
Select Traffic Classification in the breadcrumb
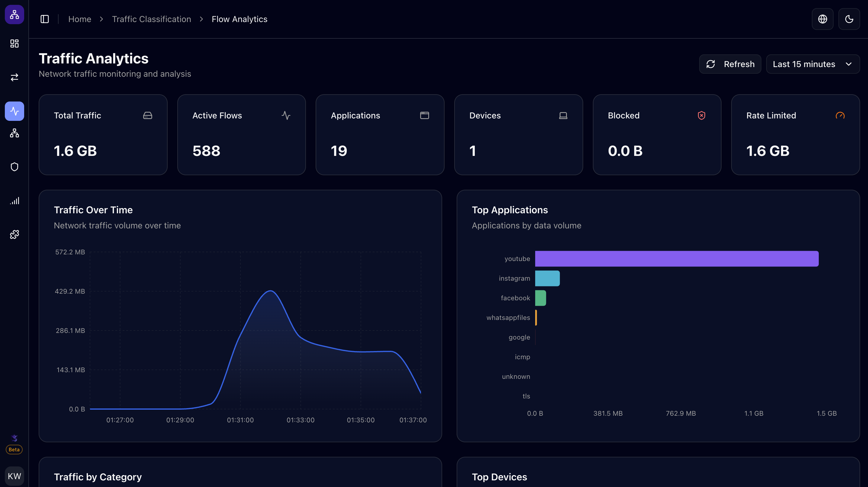pyautogui.click(x=152, y=19)
